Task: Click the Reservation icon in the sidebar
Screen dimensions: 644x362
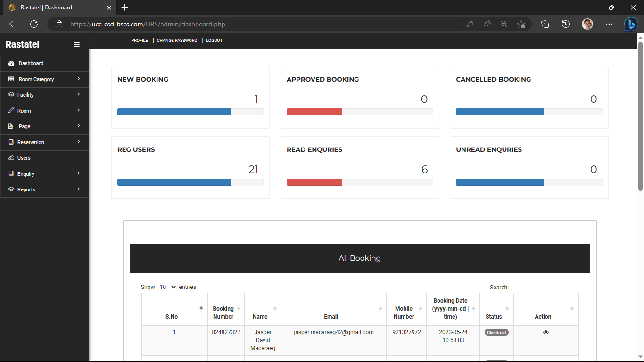Action: pyautogui.click(x=11, y=142)
